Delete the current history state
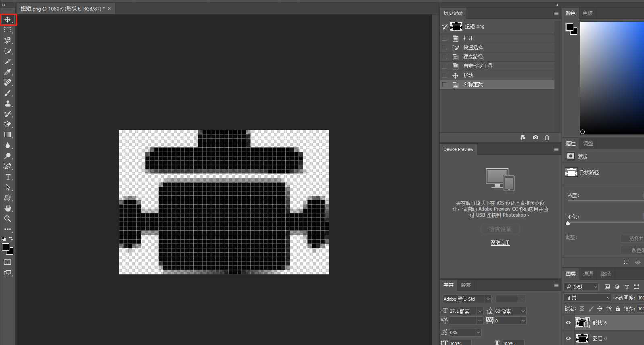The height and width of the screenshot is (345, 644). 547,138
